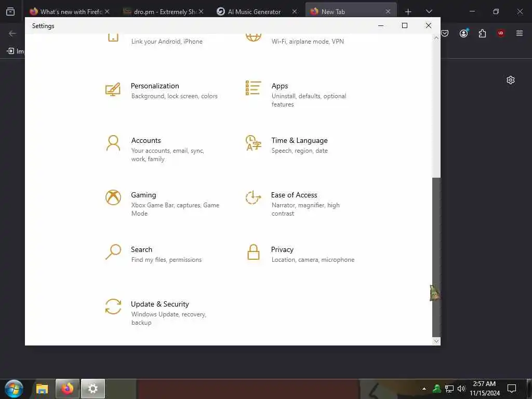
Task: Open Pocket save icon in Firefox
Action: [x=445, y=33]
